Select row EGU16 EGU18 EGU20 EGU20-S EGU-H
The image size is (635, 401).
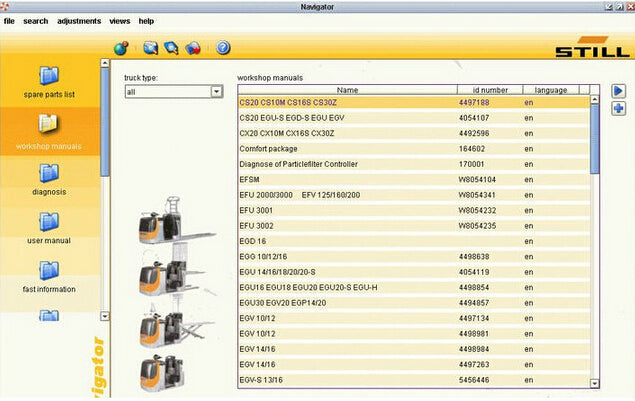click(x=414, y=287)
